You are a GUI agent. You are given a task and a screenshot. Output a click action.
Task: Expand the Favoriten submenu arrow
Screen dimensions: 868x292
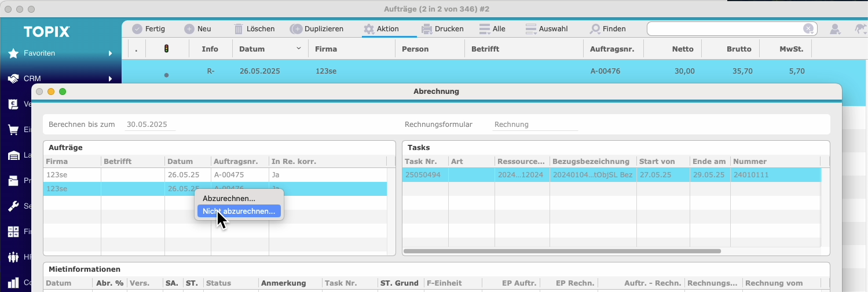pyautogui.click(x=110, y=53)
